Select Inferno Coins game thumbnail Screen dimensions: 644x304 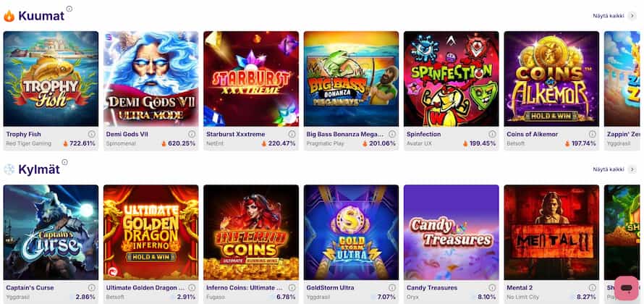pos(251,232)
